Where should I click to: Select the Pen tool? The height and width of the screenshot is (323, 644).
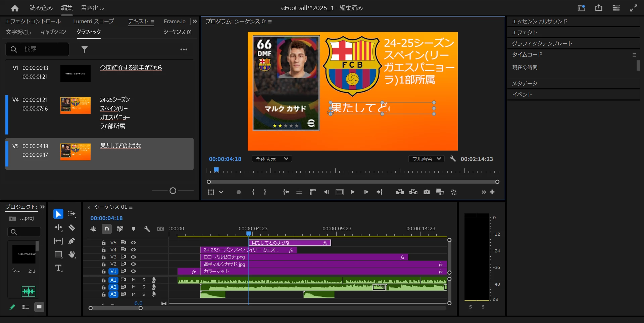[71, 241]
